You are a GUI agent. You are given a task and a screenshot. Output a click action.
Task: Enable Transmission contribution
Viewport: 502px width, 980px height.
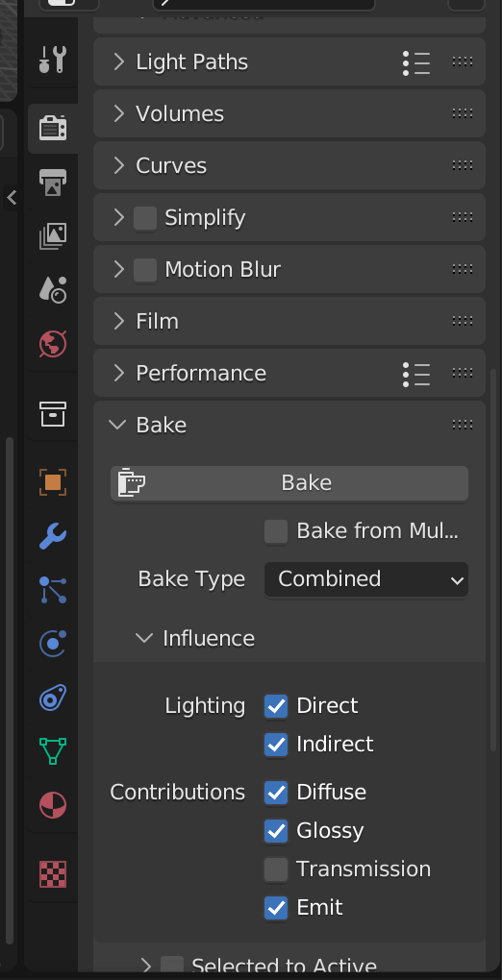click(x=276, y=870)
